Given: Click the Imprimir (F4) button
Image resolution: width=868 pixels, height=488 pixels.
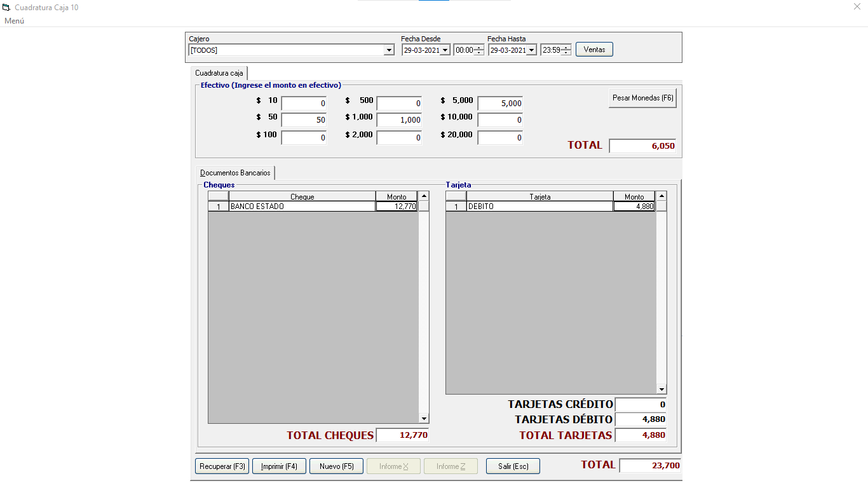Looking at the screenshot, I should [279, 466].
